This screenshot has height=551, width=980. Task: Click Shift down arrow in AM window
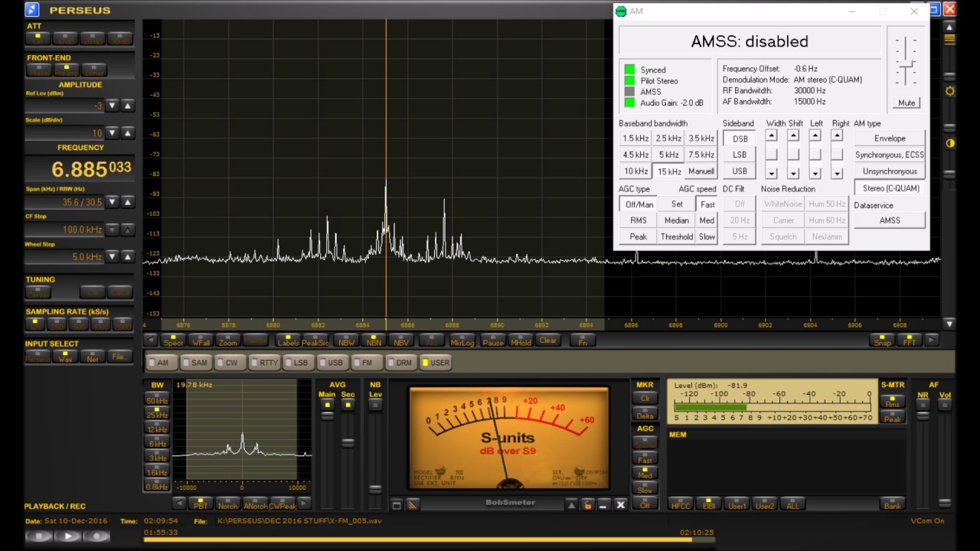pos(793,173)
